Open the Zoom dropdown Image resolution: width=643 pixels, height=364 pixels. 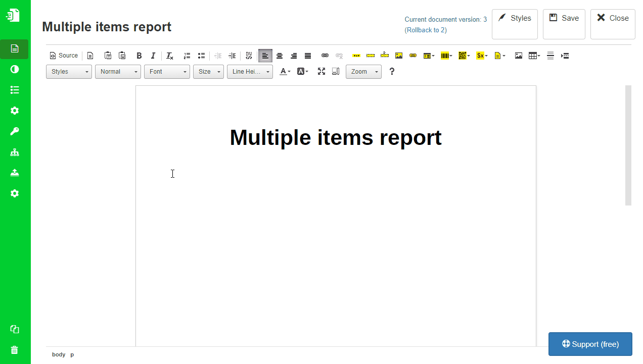click(363, 72)
